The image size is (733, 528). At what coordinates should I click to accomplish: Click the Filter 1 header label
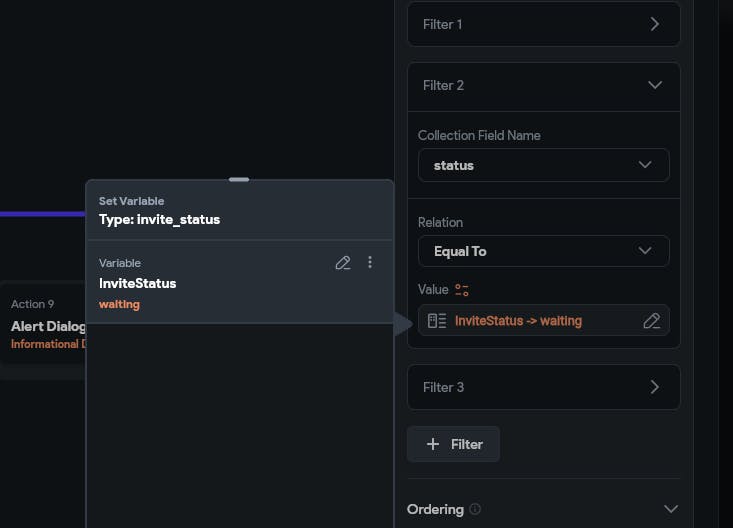[x=442, y=24]
